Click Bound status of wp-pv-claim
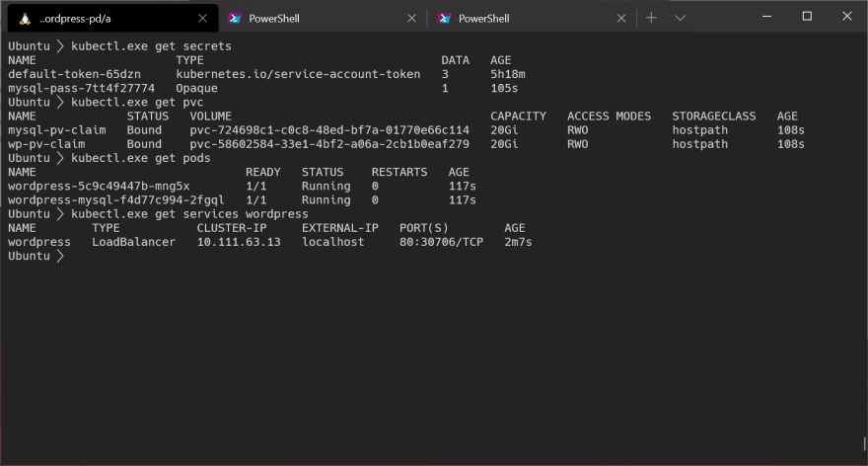This screenshot has height=466, width=868. point(144,144)
